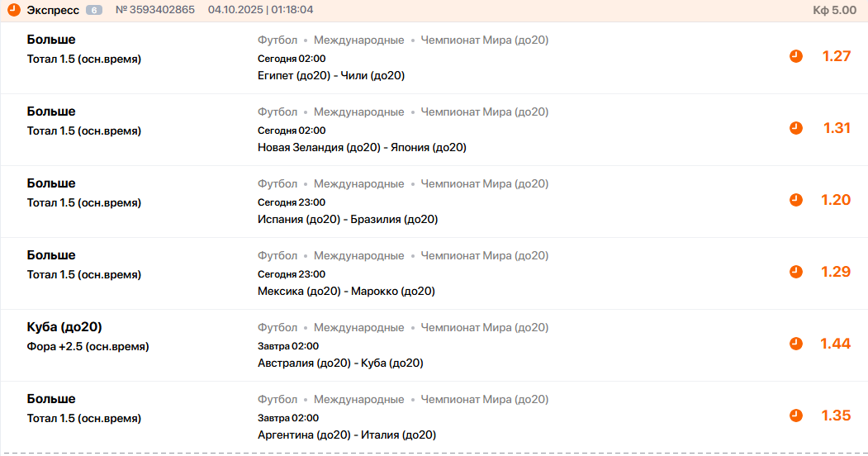Click pending clock icon for Австралия - Куба
Image resolution: width=868 pixels, height=456 pixels.
(796, 344)
